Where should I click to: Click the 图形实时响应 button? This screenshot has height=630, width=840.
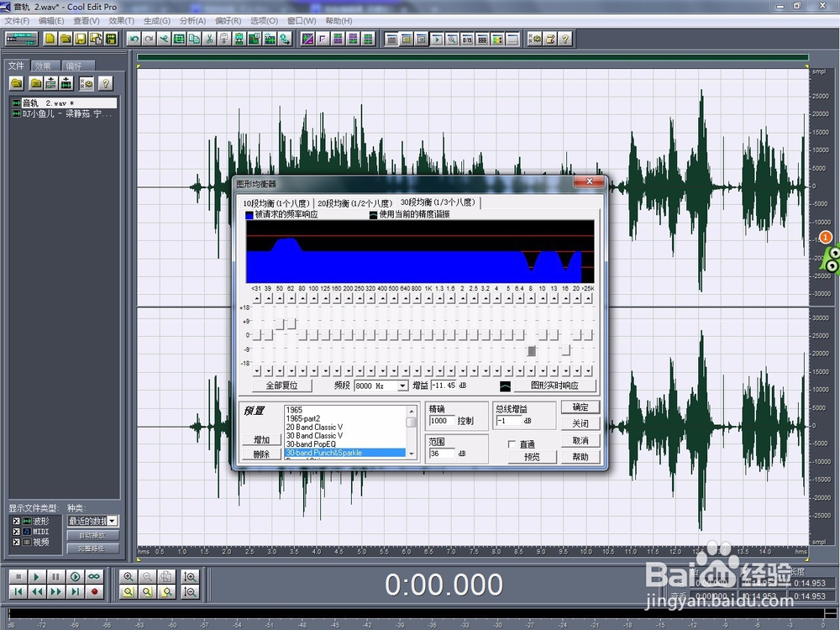554,386
